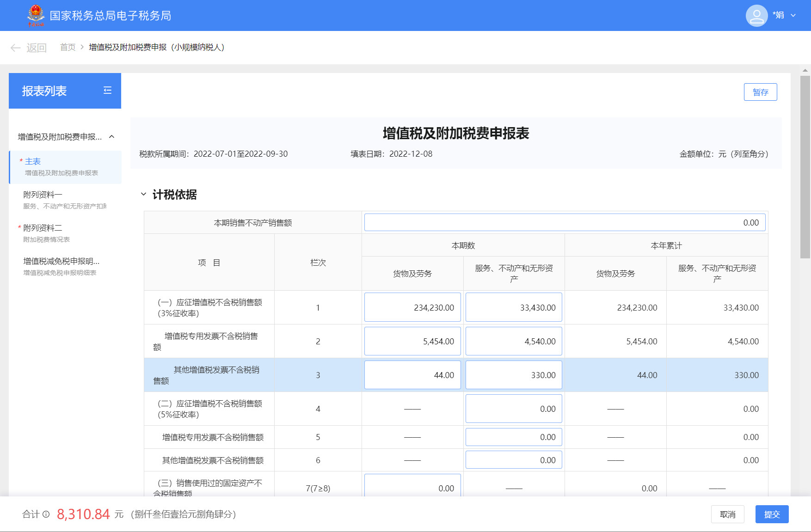The image size is (811, 532).
Task: Open the user account dropdown arrow
Action: tap(793, 16)
